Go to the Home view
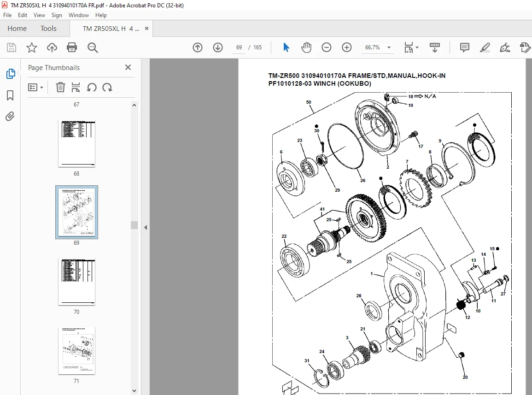Viewport: 532px width, 395px height. 17,29
